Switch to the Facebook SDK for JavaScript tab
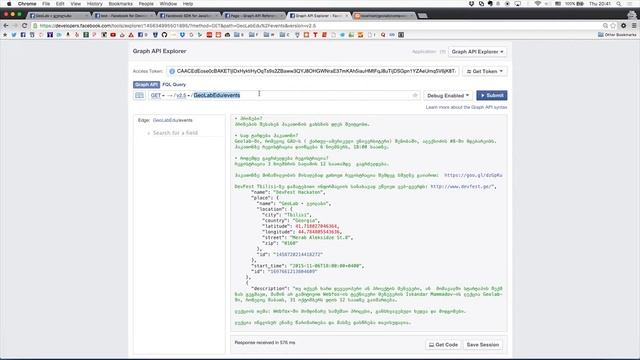640x360 pixels. coord(189,16)
